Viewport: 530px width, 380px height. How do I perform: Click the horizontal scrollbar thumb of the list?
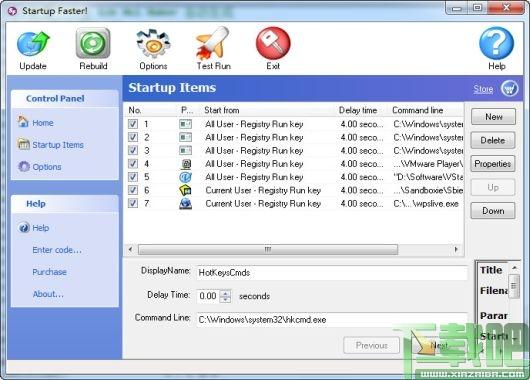point(268,250)
